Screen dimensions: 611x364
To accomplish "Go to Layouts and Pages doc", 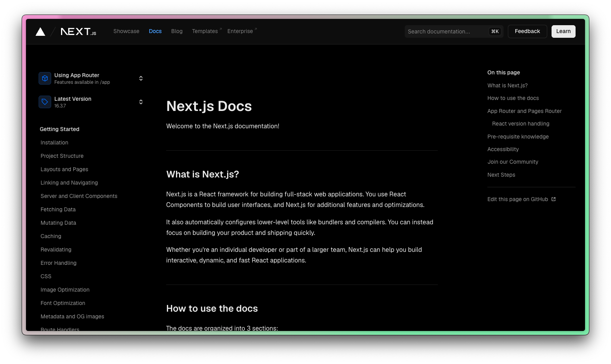I will pyautogui.click(x=64, y=169).
